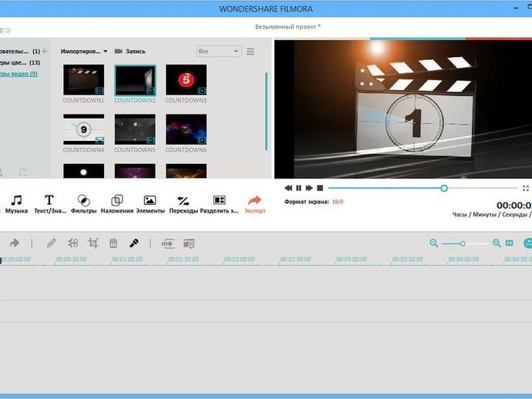This screenshot has width=532, height=399.
Task: Click the 00:02:30:00 timeline ruler mark
Action: 295,260
